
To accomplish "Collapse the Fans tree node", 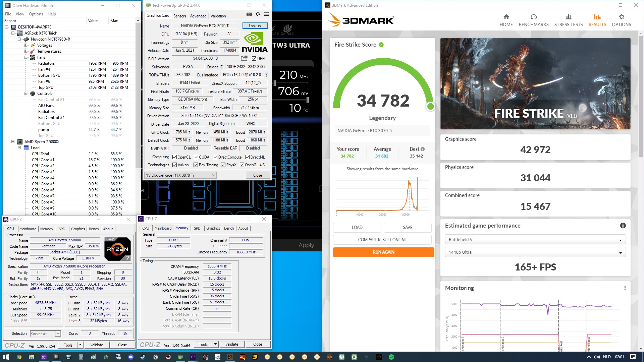I will (x=25, y=57).
